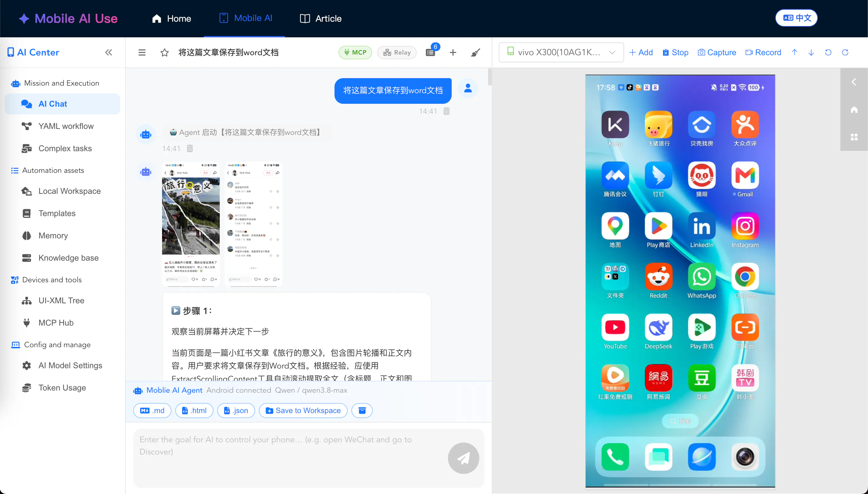Click the clockwise refresh icon
The height and width of the screenshot is (494, 868).
(845, 52)
